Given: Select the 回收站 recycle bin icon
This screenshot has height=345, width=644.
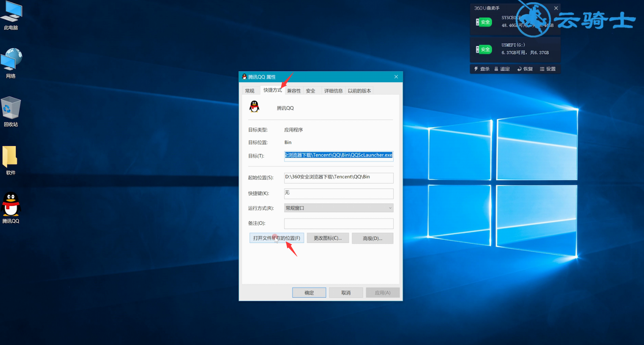Looking at the screenshot, I should click(x=11, y=112).
